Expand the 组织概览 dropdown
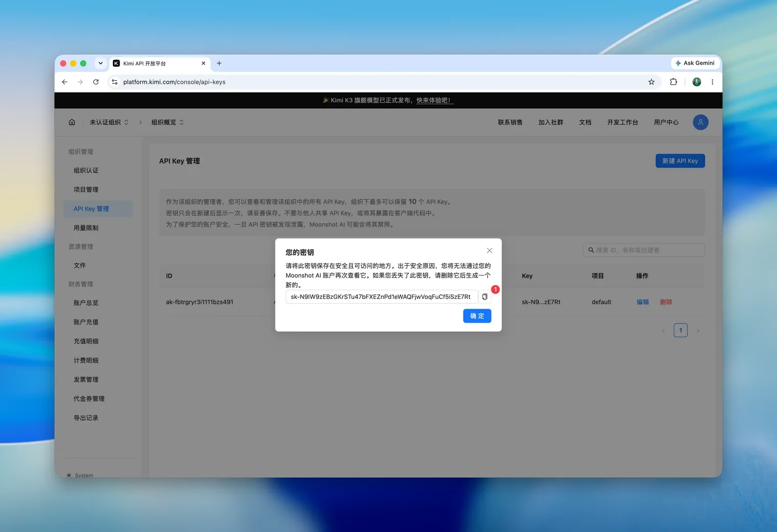The width and height of the screenshot is (777, 532). [x=168, y=122]
